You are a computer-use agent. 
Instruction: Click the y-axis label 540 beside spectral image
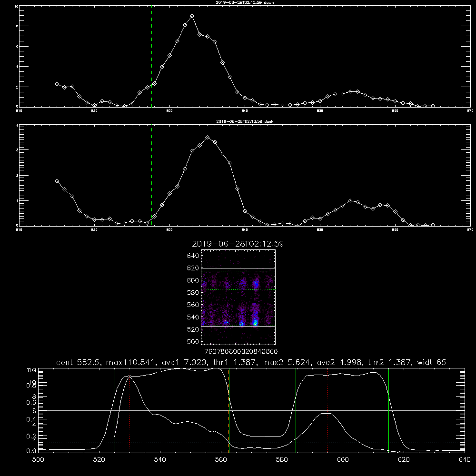[193, 317]
